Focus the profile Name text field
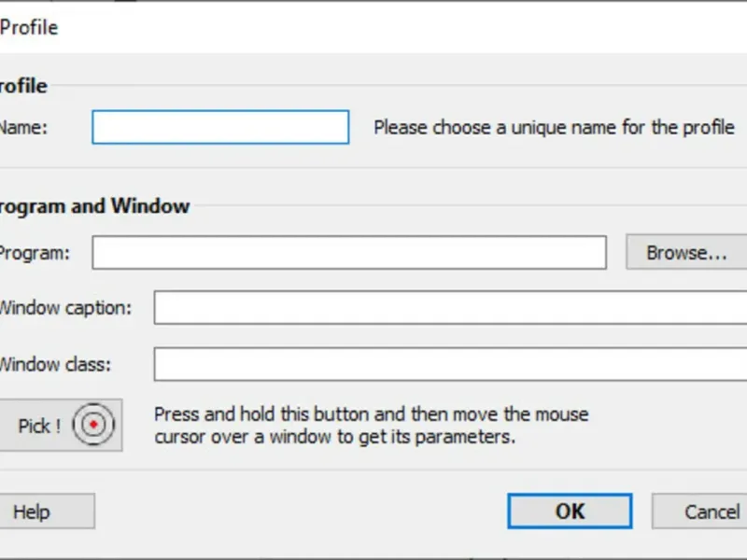The height and width of the screenshot is (560, 747). click(220, 127)
